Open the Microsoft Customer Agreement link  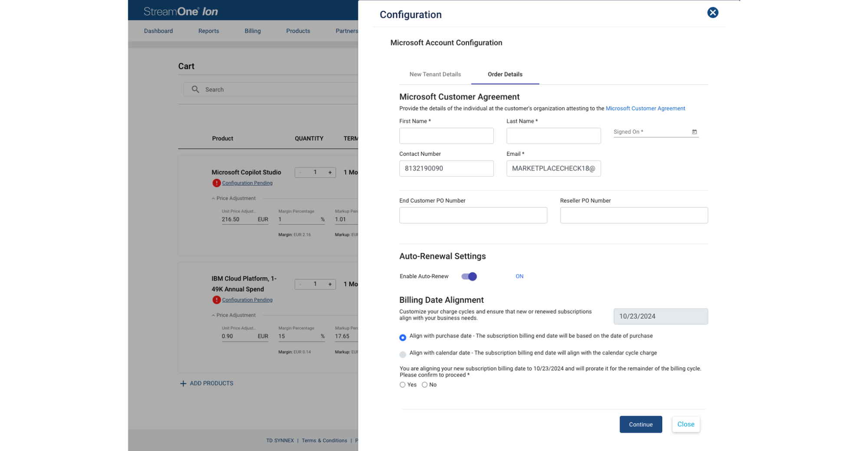[645, 108]
